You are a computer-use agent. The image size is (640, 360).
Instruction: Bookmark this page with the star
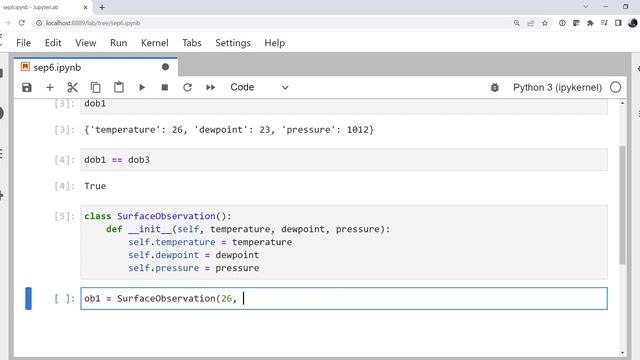pyautogui.click(x=545, y=23)
